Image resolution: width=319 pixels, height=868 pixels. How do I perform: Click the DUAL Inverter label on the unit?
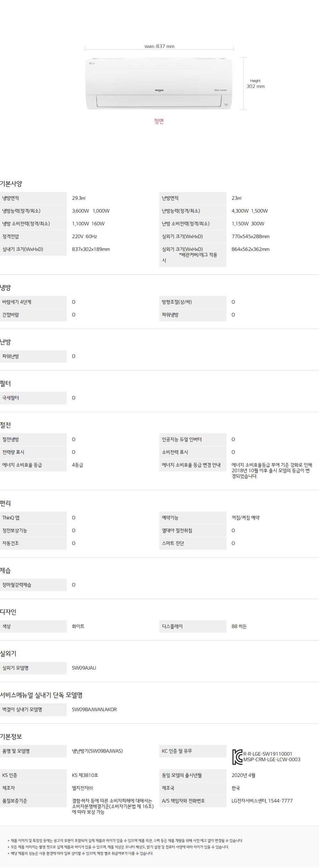tap(220, 90)
